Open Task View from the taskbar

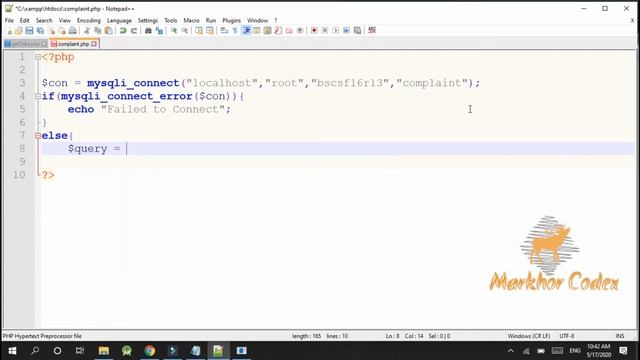[x=80, y=351]
